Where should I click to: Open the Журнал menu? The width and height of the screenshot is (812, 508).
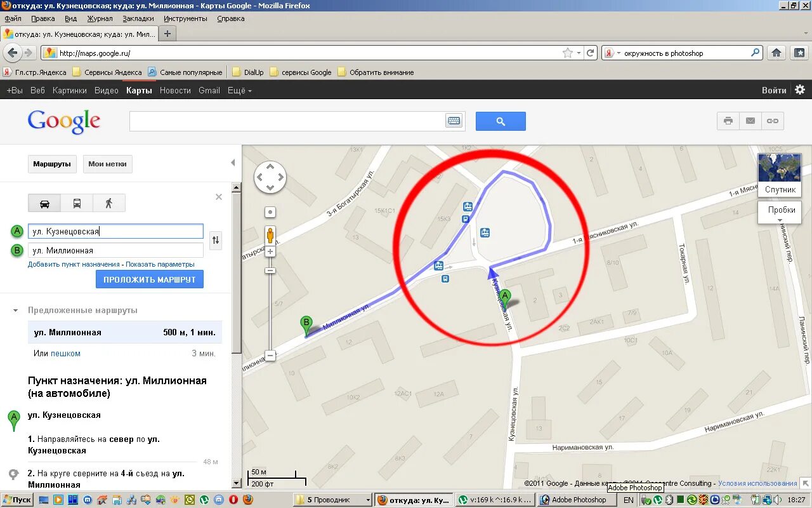point(100,18)
